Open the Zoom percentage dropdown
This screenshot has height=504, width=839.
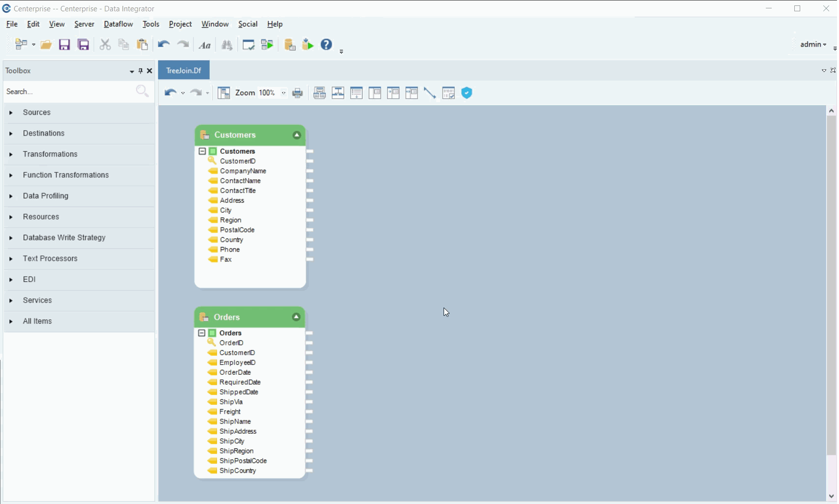tap(283, 93)
